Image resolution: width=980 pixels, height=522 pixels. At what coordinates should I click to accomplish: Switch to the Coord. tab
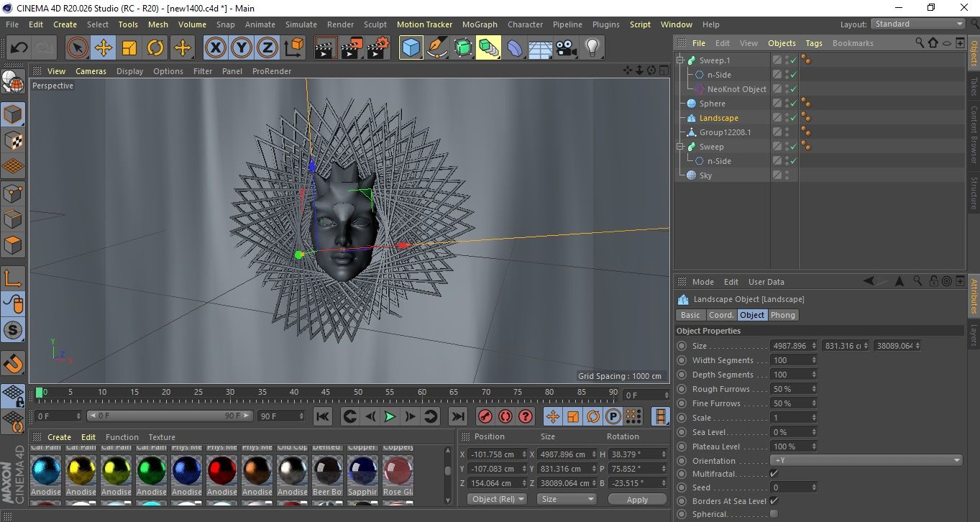tap(721, 315)
